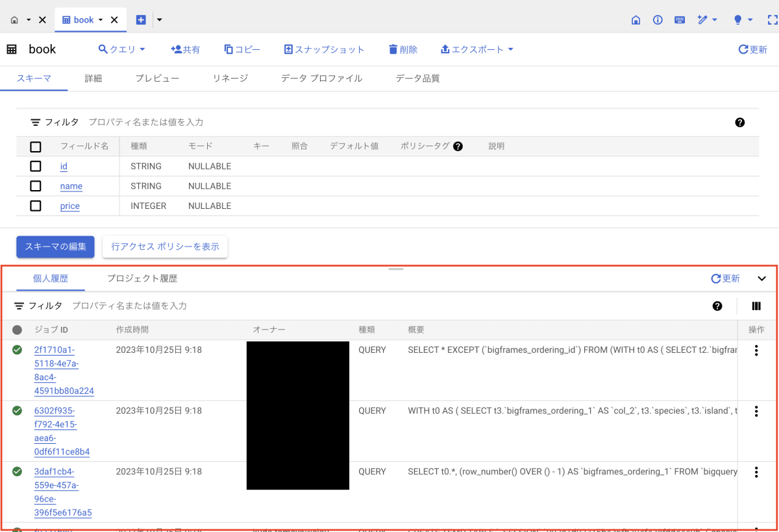The width and height of the screenshot is (779, 532).
Task: Select プロジェクト履歴 tab
Action: click(x=142, y=278)
